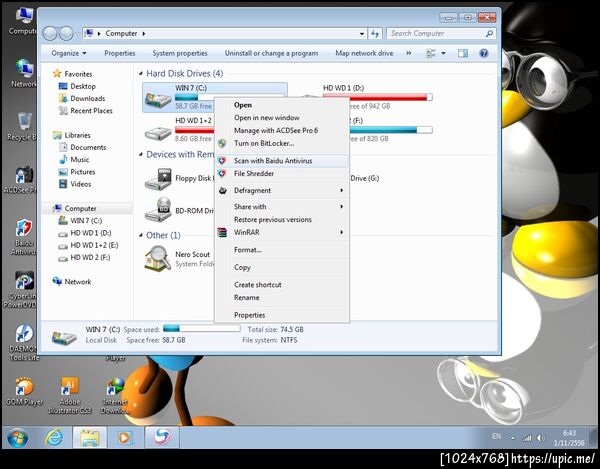Image resolution: width=600 pixels, height=469 pixels.
Task: Select the BD-ROM Drive icon
Action: (158, 210)
